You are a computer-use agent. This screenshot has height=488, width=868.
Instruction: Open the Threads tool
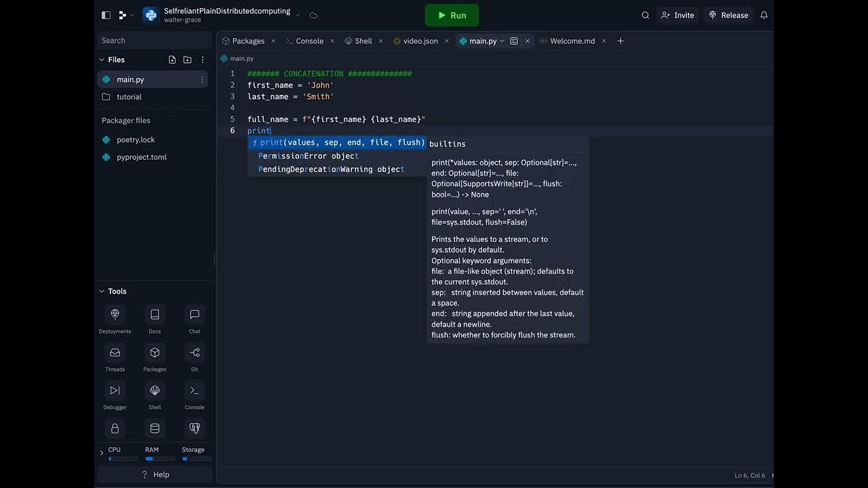[x=115, y=352]
